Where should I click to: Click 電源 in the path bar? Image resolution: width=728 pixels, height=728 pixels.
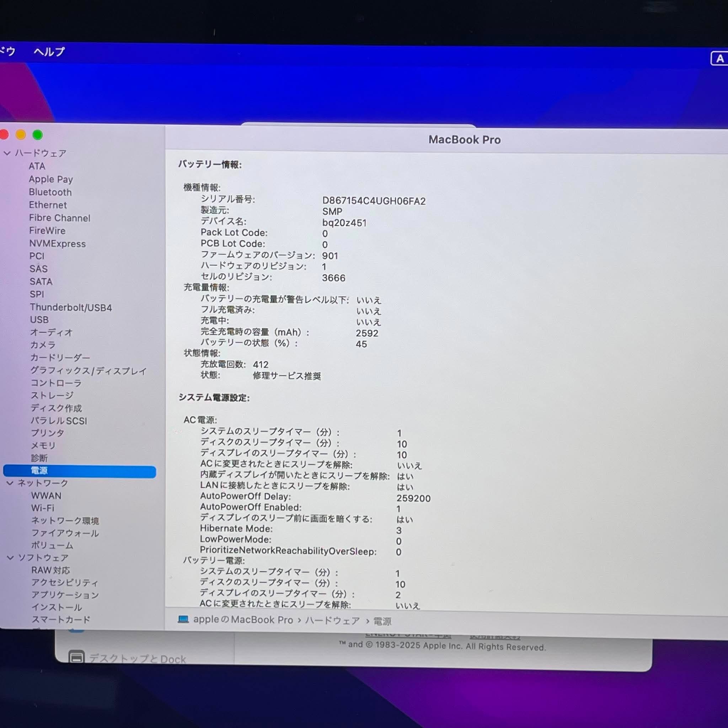click(x=382, y=621)
